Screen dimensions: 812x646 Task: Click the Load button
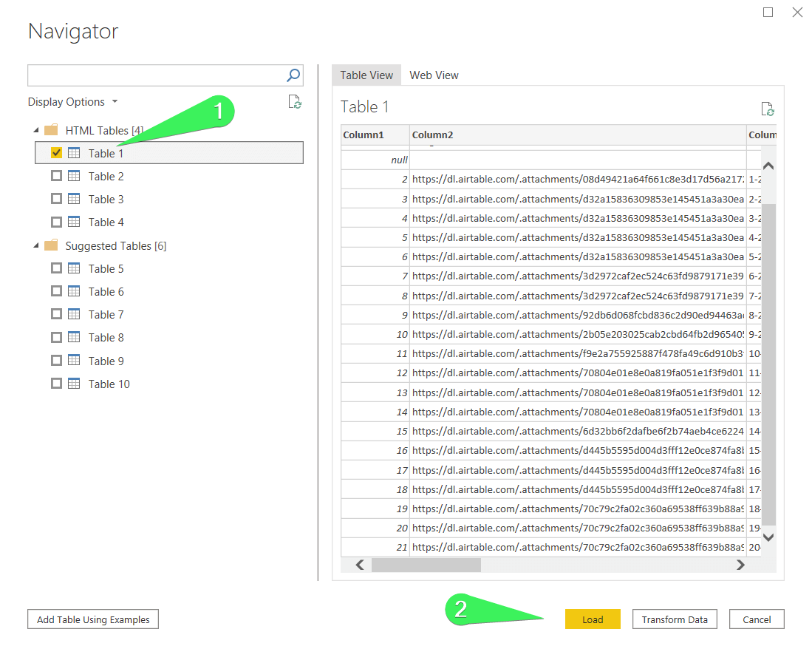coord(593,619)
